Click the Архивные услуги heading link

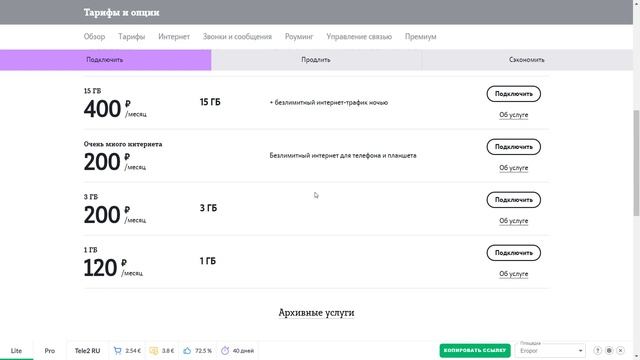coord(316,313)
